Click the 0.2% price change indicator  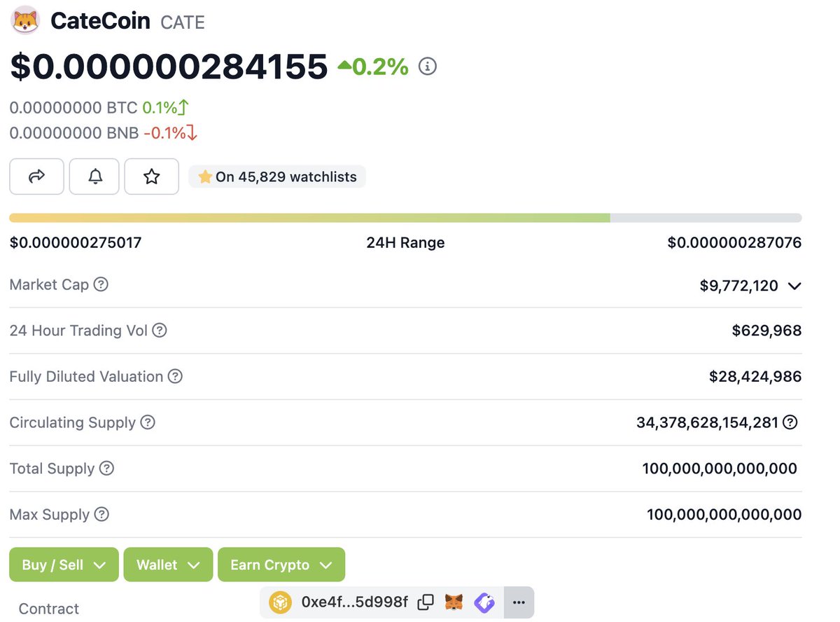pos(373,67)
